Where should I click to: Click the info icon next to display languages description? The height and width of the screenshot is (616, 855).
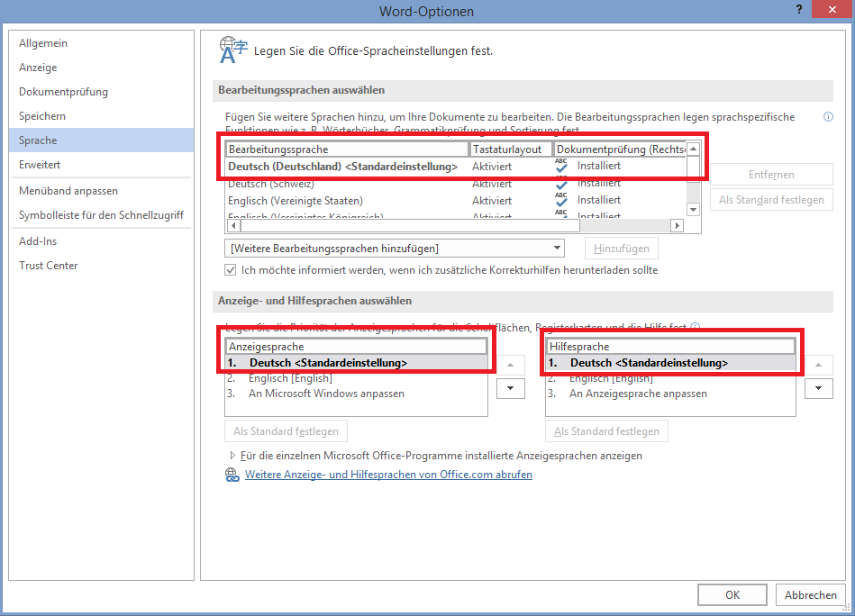click(x=695, y=327)
